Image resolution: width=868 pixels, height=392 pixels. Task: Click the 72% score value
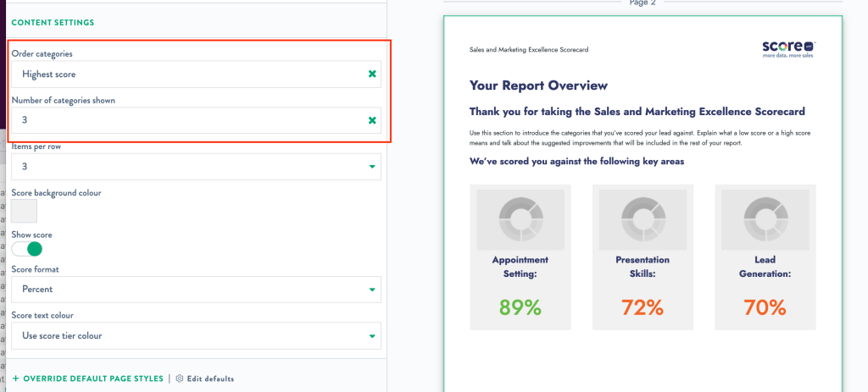point(643,307)
